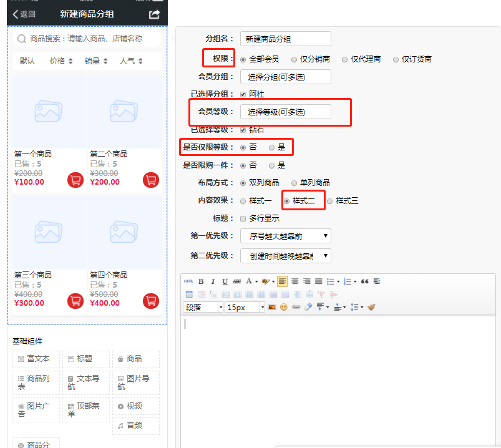The image size is (501, 448).
Task: Open the 第一优先级 dropdown
Action: [x=285, y=236]
